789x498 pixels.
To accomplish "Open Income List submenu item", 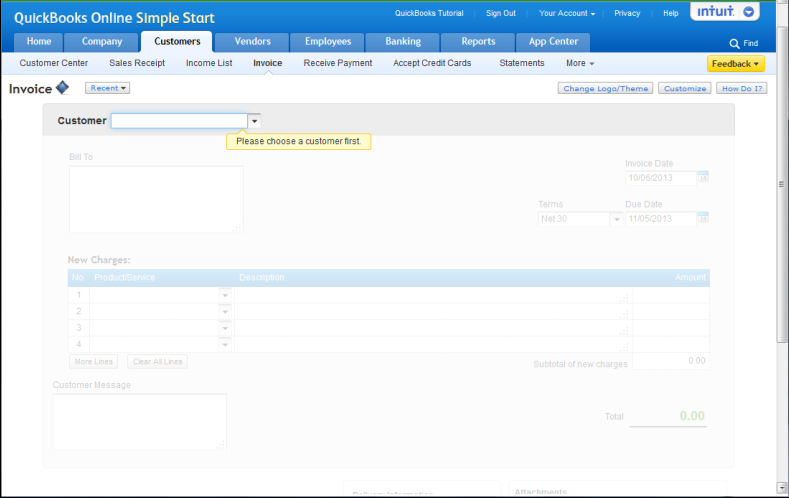I will coord(209,63).
